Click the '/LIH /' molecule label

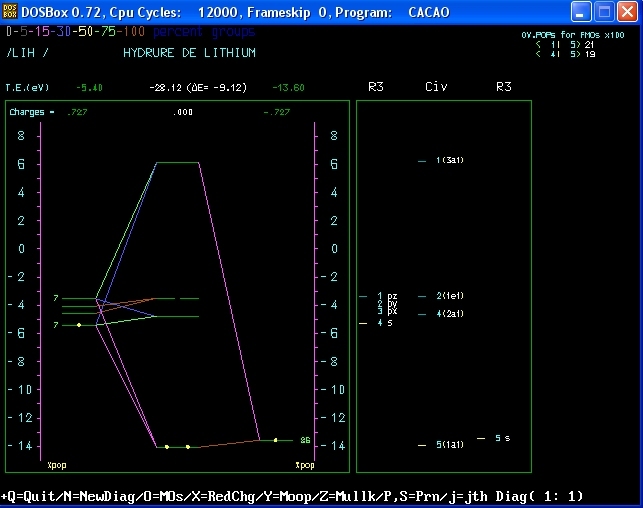27,53
